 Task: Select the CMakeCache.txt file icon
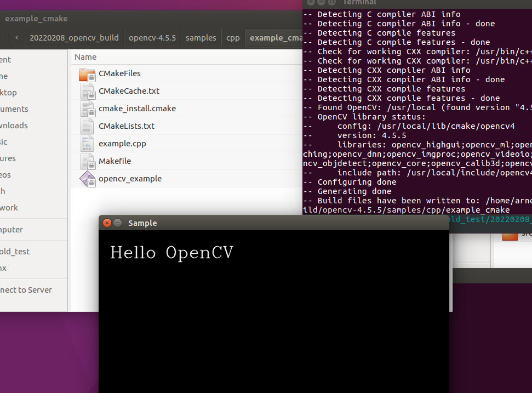point(87,92)
